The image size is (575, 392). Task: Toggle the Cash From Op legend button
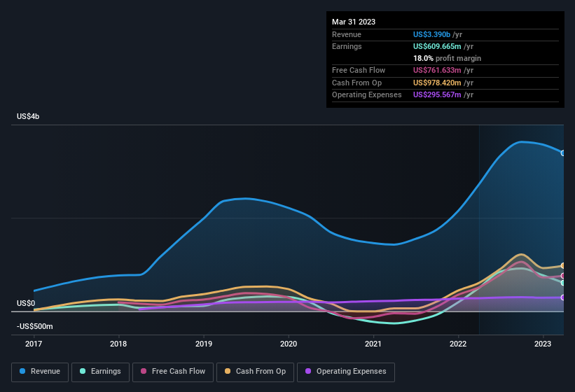pyautogui.click(x=255, y=372)
